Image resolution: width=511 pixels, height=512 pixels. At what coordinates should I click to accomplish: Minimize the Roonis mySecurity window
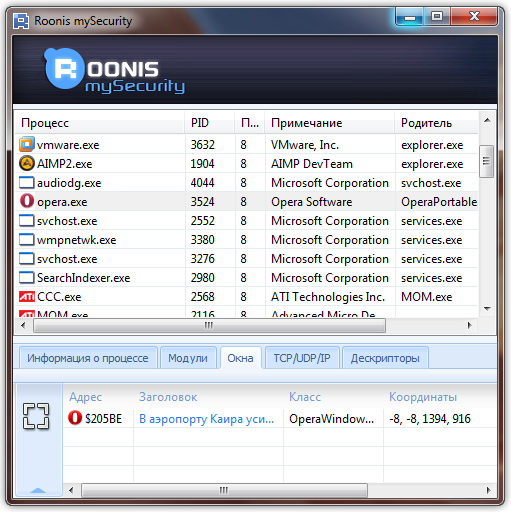click(410, 17)
